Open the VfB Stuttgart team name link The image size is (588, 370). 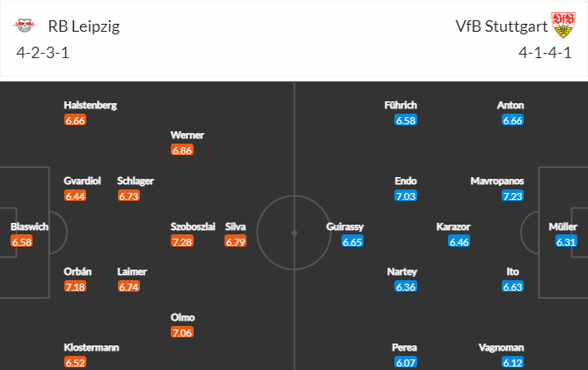click(x=502, y=26)
